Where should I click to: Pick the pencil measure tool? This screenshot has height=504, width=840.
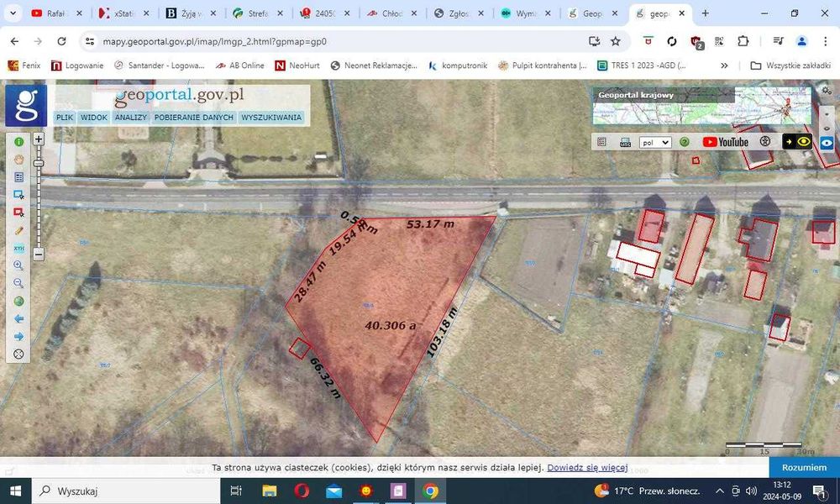tap(18, 230)
